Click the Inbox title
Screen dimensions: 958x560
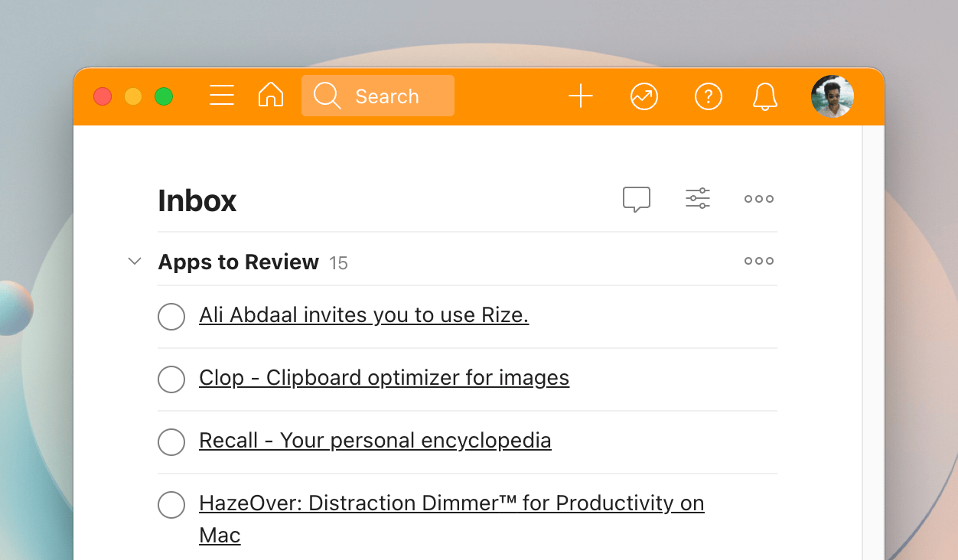click(x=197, y=200)
